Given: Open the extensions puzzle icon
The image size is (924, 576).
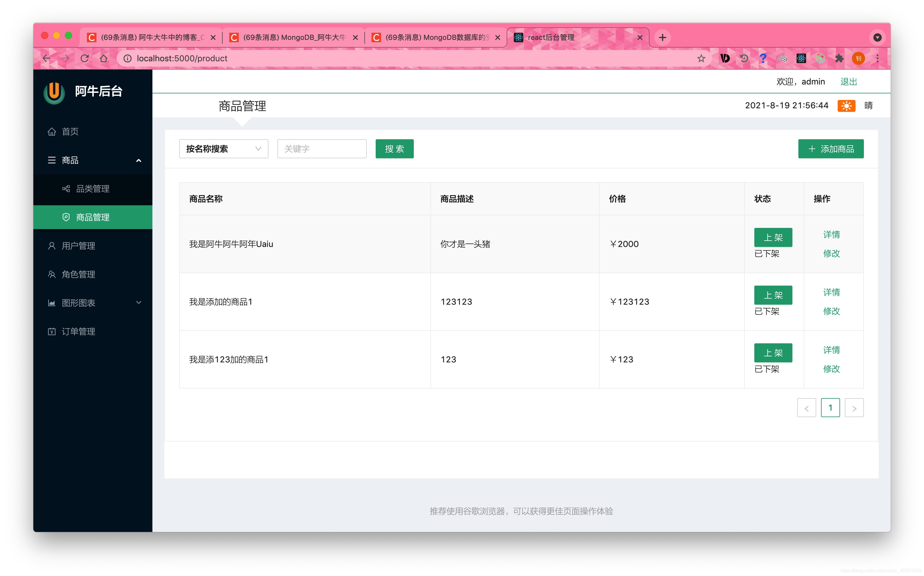Looking at the screenshot, I should 839,58.
